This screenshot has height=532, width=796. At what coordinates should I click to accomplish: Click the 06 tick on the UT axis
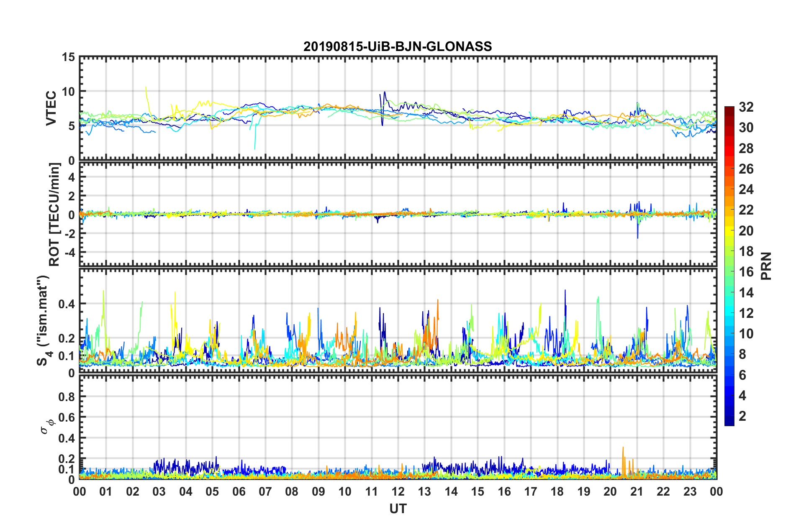tap(239, 491)
